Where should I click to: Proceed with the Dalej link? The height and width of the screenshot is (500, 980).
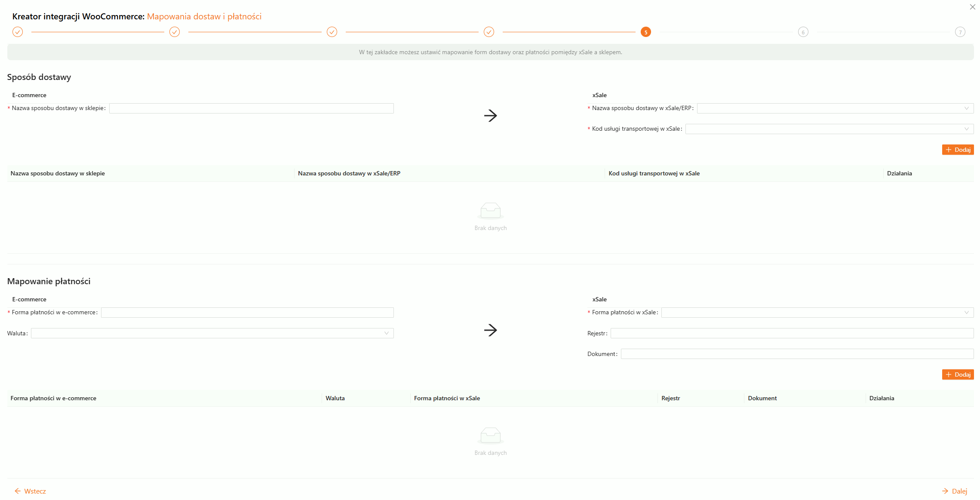954,491
